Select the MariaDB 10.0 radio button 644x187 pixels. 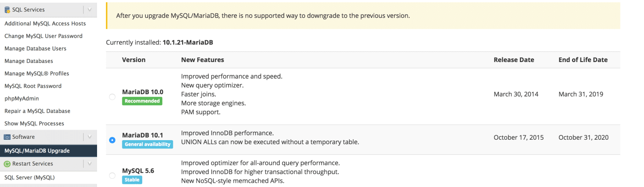tap(112, 97)
